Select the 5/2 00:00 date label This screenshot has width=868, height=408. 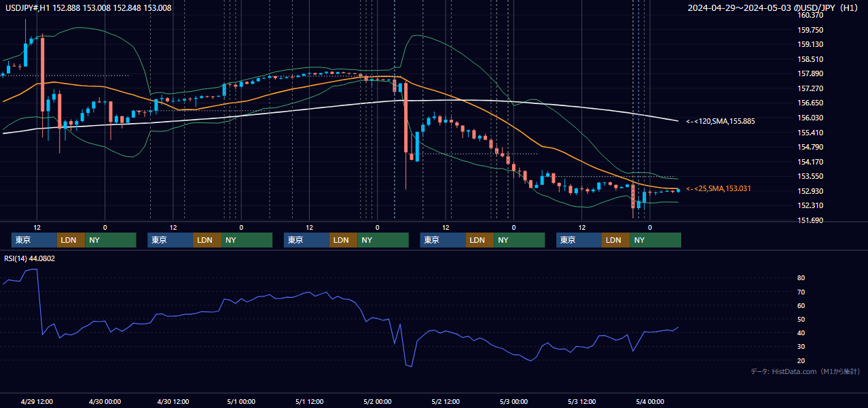[378, 401]
